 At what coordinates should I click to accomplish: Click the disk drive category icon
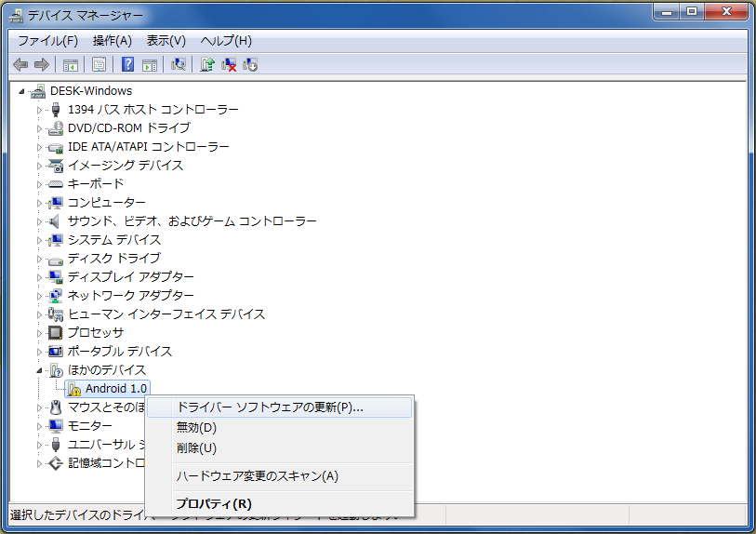(56, 260)
